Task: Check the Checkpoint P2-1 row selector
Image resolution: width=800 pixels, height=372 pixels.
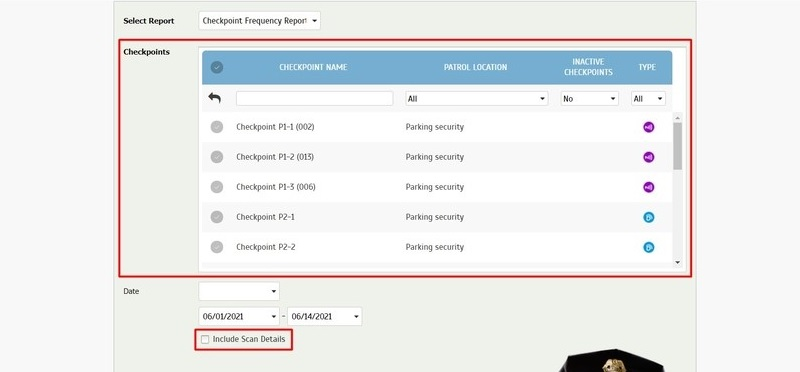Action: [x=217, y=217]
